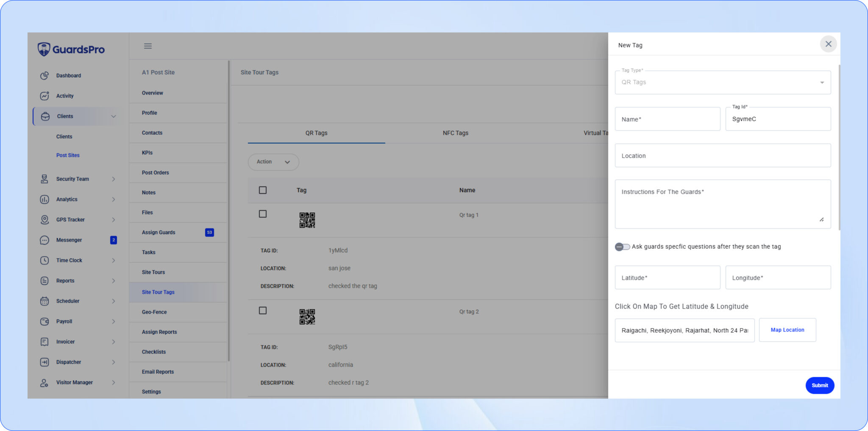The height and width of the screenshot is (431, 868).
Task: Toggle ask guards specific questions switch
Action: (x=622, y=247)
